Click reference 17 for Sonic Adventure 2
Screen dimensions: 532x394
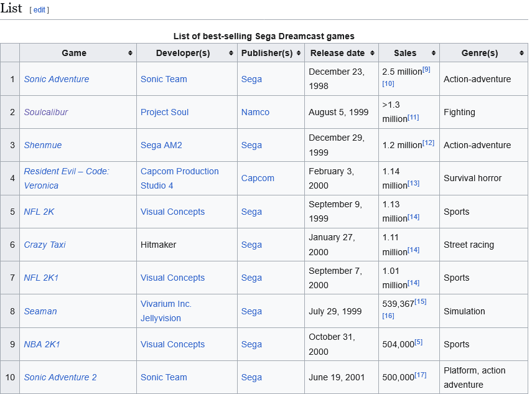(x=421, y=375)
